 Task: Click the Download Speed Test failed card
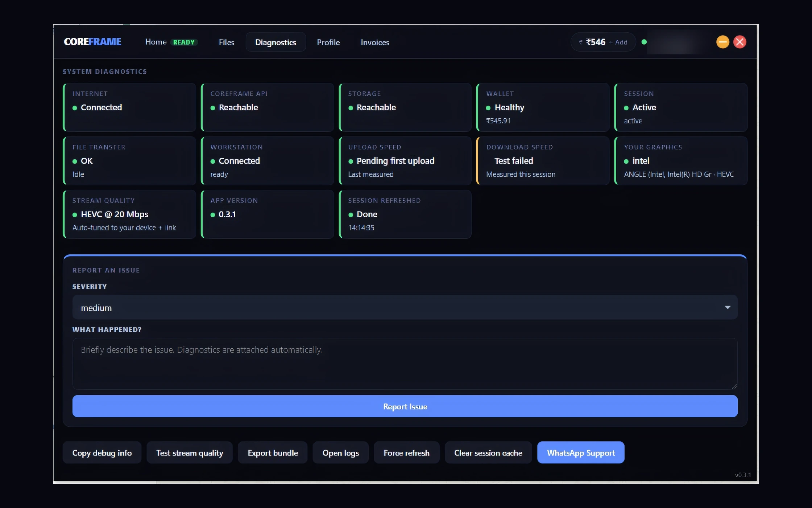[x=543, y=161]
